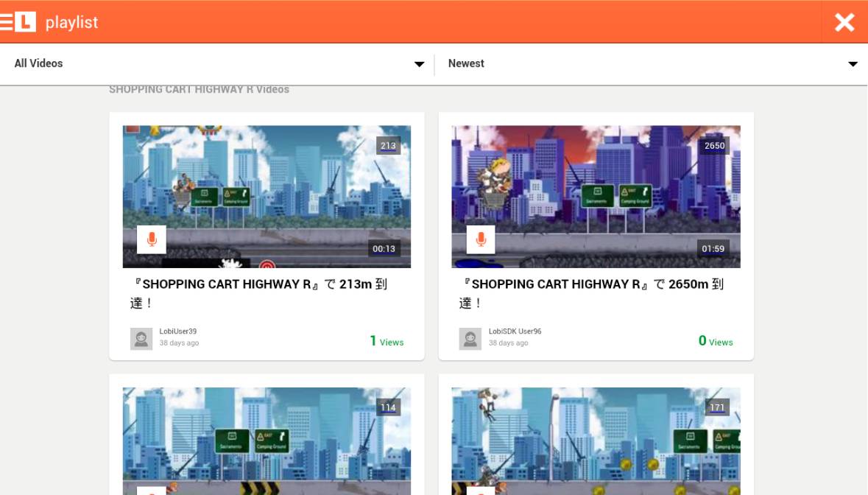The width and height of the screenshot is (868, 495).
Task: Click the 01:59 duration label
Action: click(713, 249)
